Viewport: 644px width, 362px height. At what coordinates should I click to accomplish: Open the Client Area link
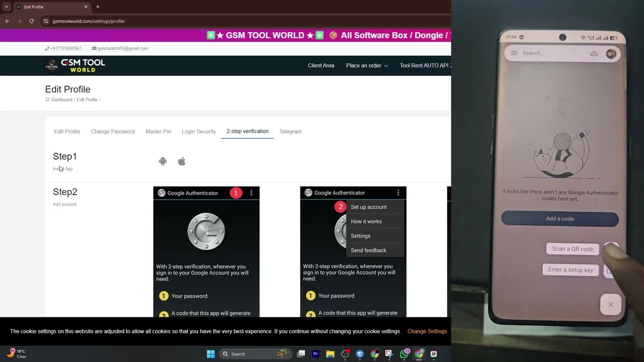click(321, 65)
